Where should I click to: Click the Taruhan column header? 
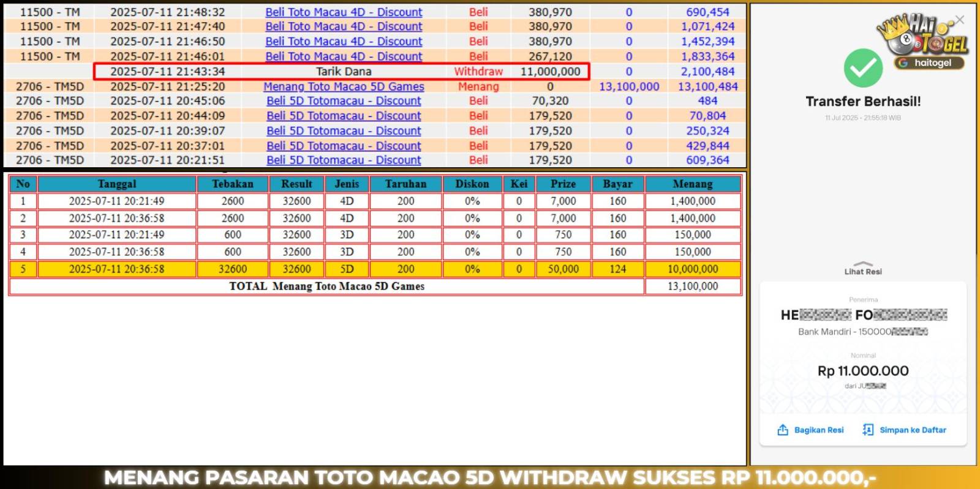click(405, 184)
